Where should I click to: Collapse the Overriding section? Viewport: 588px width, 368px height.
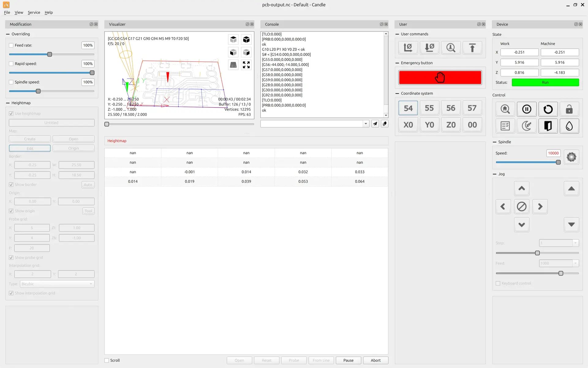pyautogui.click(x=8, y=34)
